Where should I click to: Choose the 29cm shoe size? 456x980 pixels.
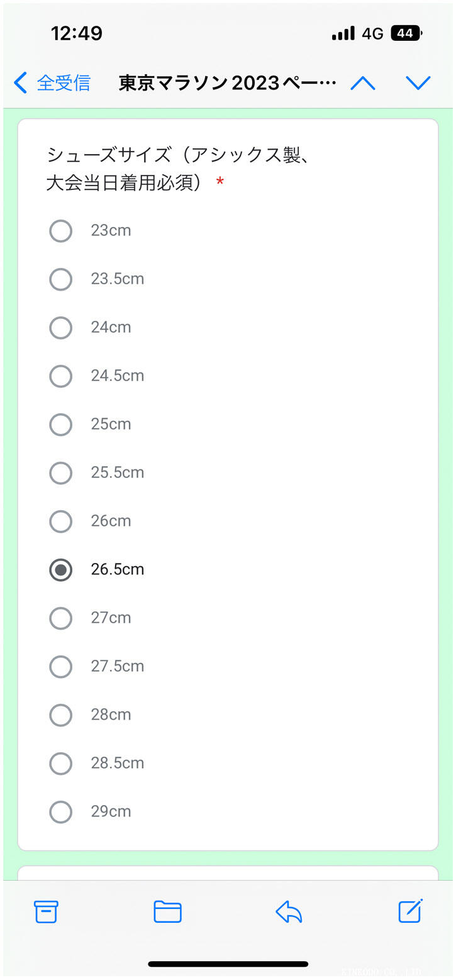(x=61, y=812)
